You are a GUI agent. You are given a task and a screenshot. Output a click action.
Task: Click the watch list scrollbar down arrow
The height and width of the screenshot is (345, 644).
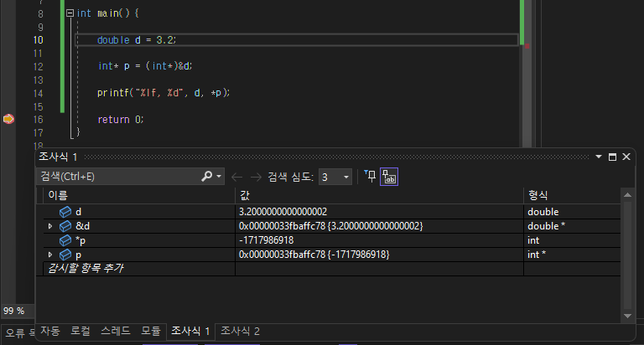click(627, 316)
